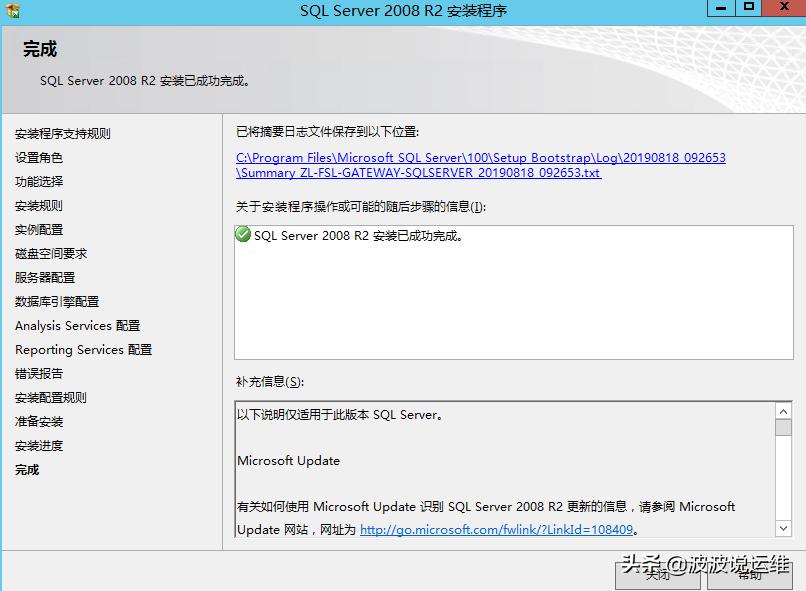Select Analysis Services 配置 step
806x591 pixels.
coord(76,326)
